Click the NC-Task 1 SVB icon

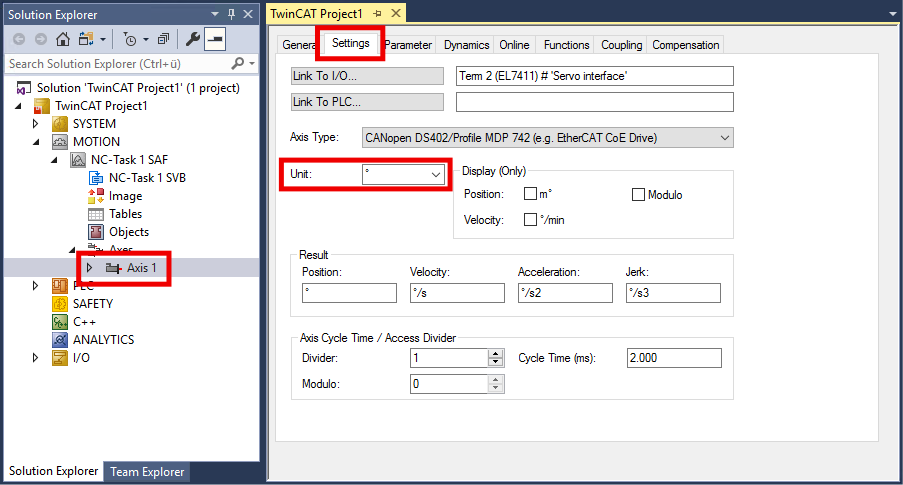[96, 177]
